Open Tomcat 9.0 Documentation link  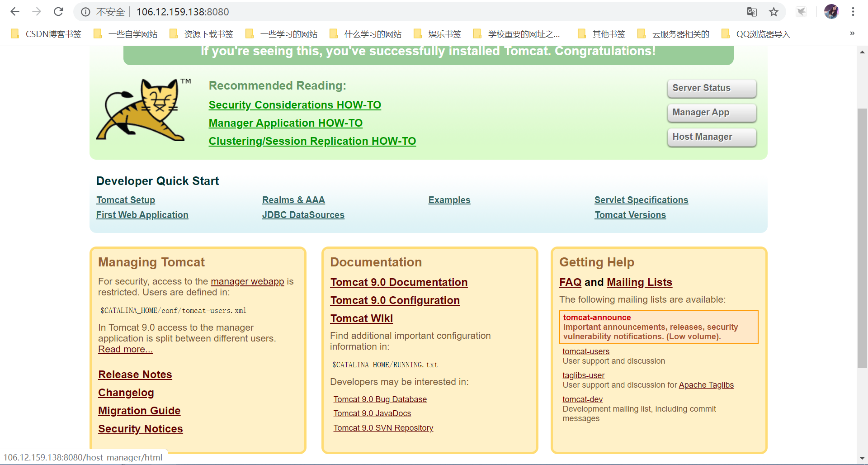click(399, 282)
